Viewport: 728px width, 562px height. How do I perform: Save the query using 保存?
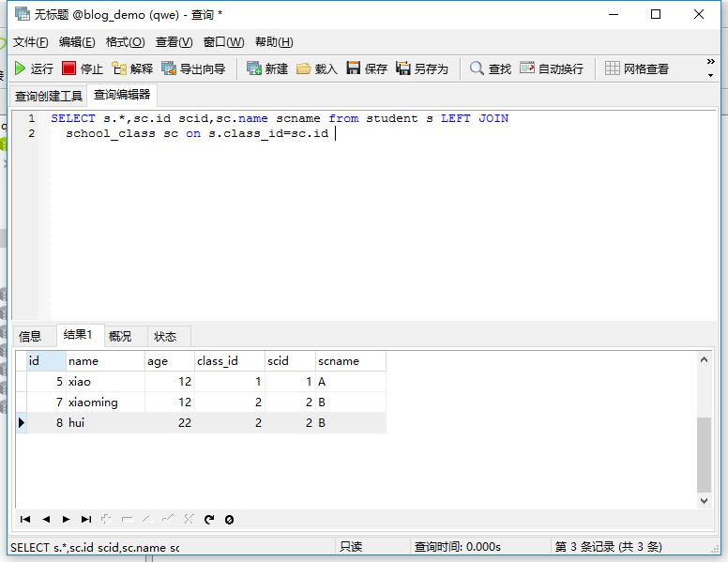point(367,68)
